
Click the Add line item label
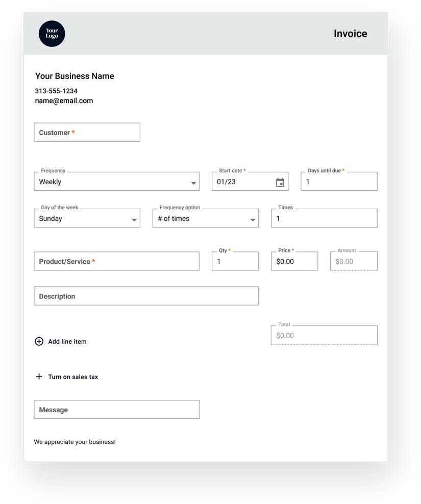tap(66, 341)
